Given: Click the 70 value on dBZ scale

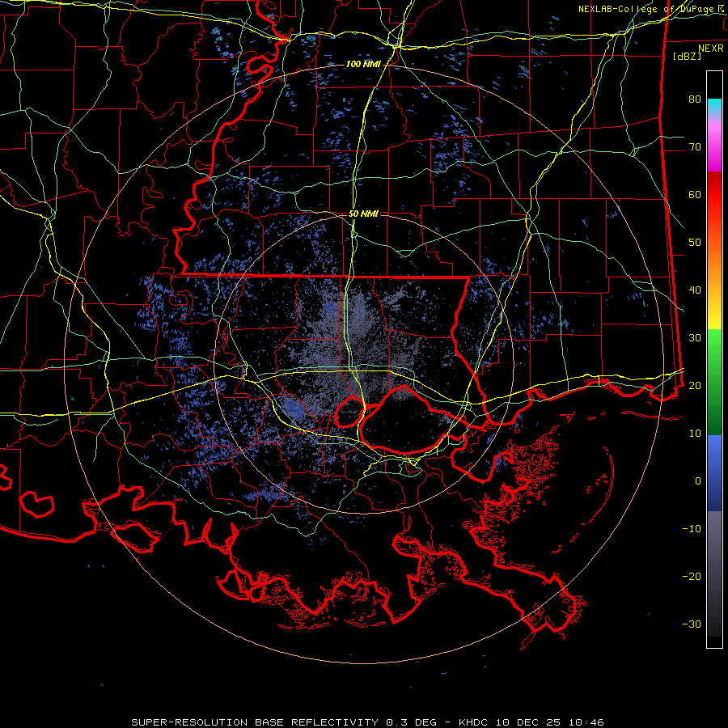Looking at the screenshot, I should coord(695,147).
